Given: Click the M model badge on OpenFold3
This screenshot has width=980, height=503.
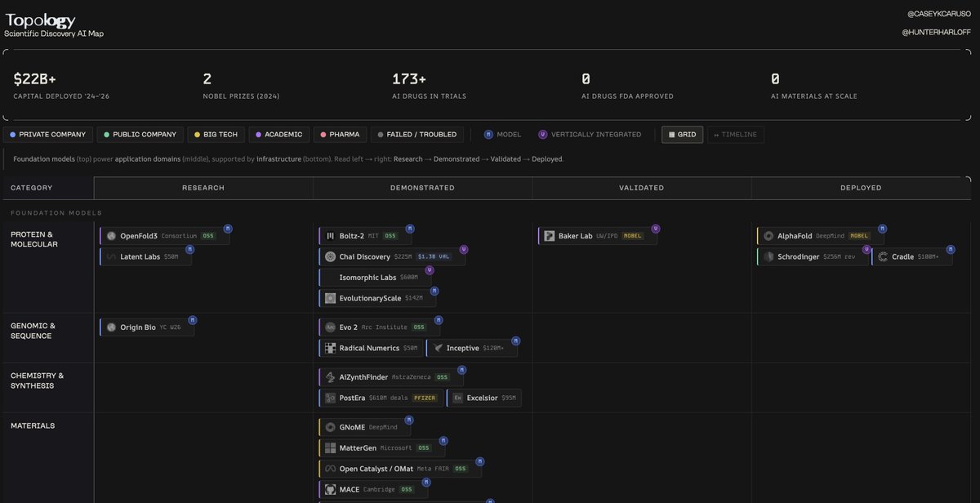Looking at the screenshot, I should pos(228,229).
